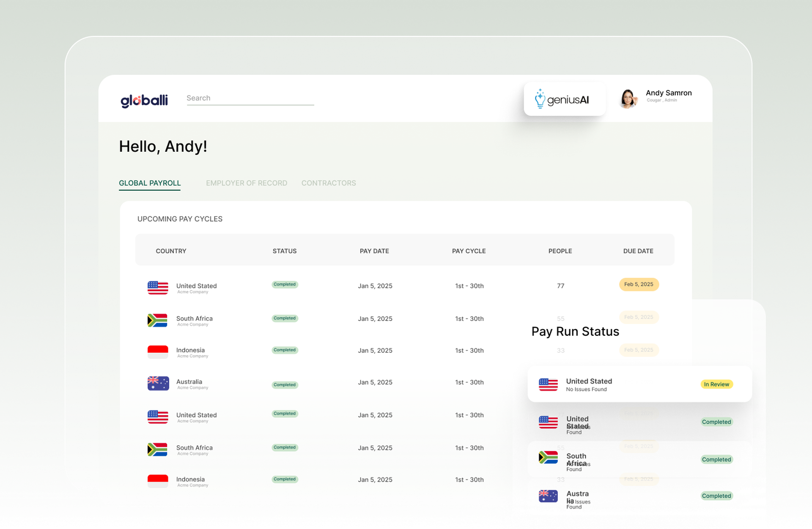Click the Feb 5, 2025 due date badge
Screen dimensions: 812x529
pos(639,285)
